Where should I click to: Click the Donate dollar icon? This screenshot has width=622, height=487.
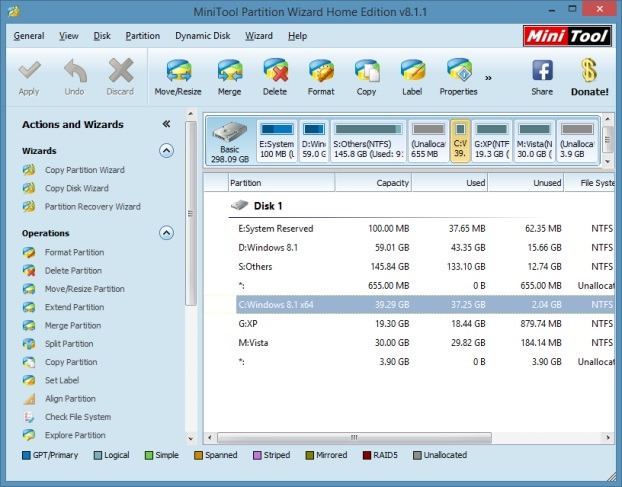[589, 70]
